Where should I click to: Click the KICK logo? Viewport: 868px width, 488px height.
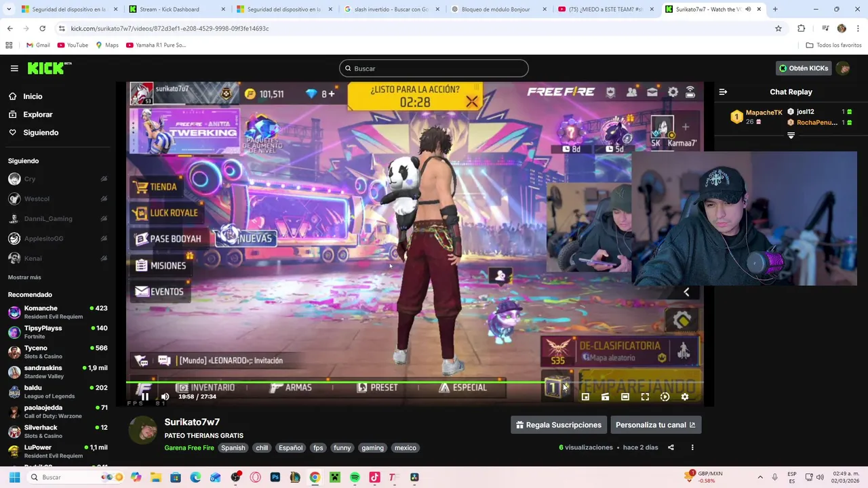click(x=50, y=68)
